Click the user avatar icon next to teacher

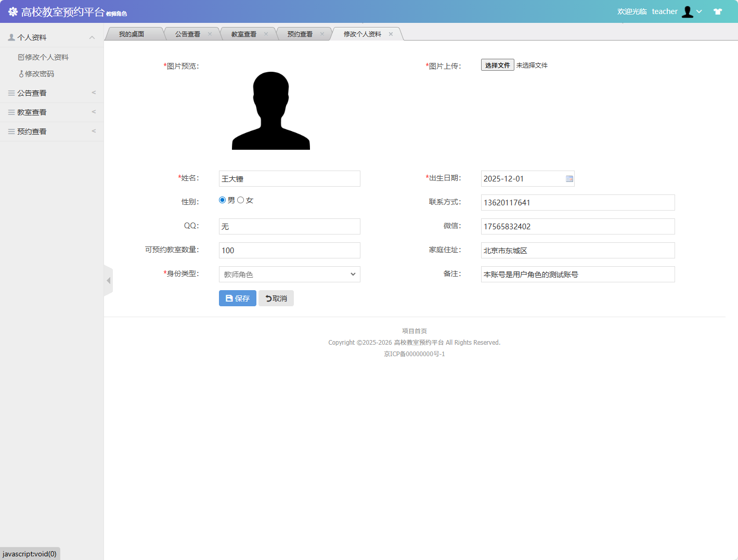click(x=685, y=11)
